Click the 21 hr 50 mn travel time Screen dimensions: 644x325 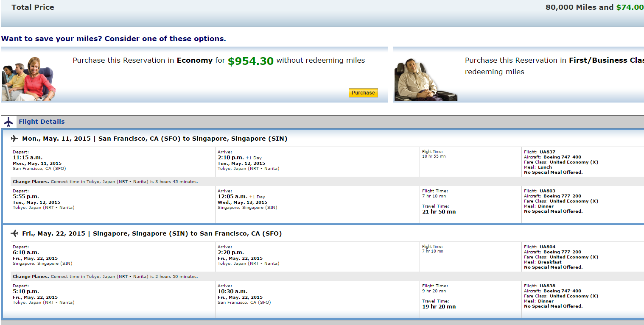tap(439, 212)
